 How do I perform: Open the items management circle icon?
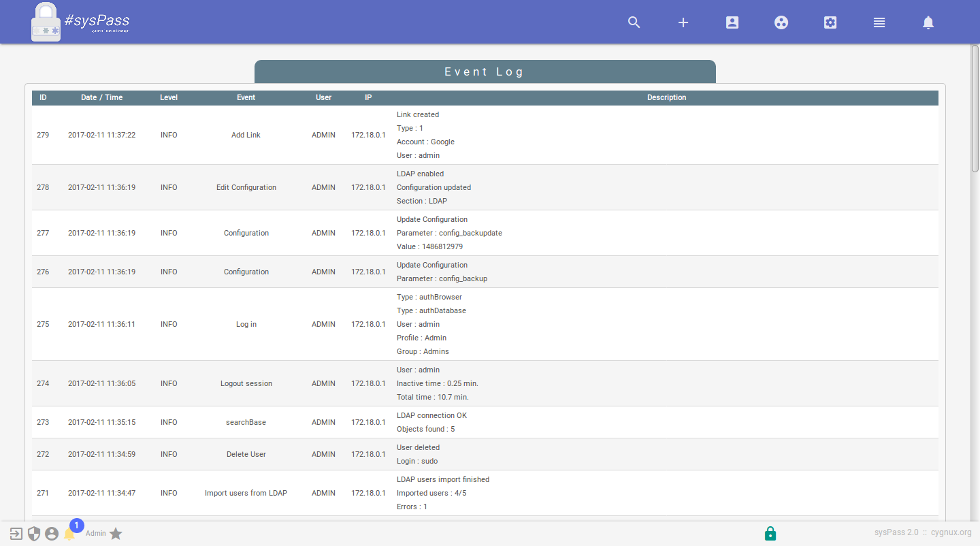click(781, 22)
